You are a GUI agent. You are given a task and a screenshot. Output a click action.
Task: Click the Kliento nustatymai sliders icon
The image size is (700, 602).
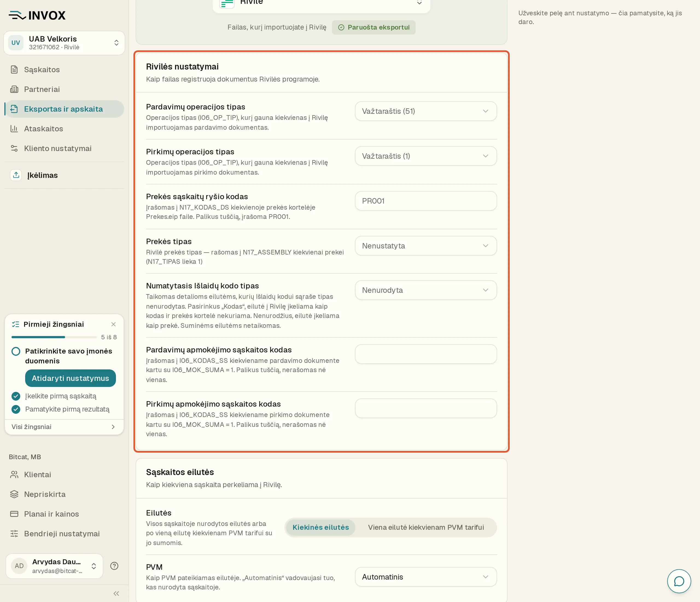pos(14,148)
